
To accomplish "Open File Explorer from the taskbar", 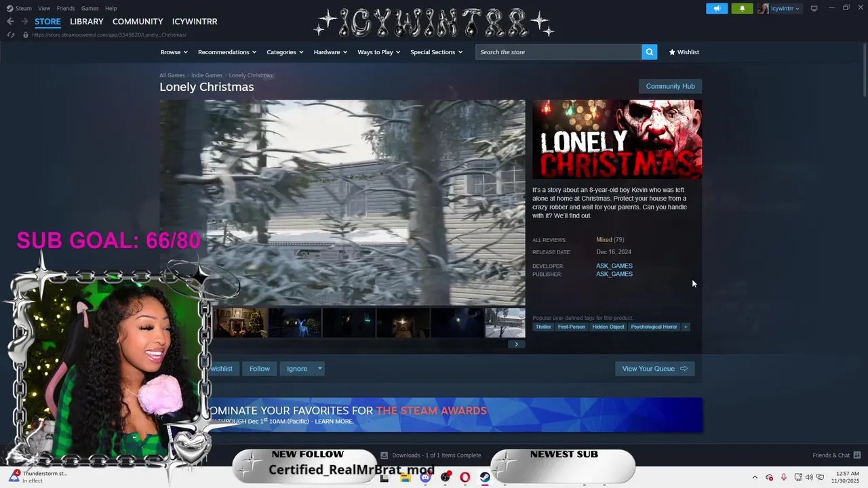I will coord(405,477).
